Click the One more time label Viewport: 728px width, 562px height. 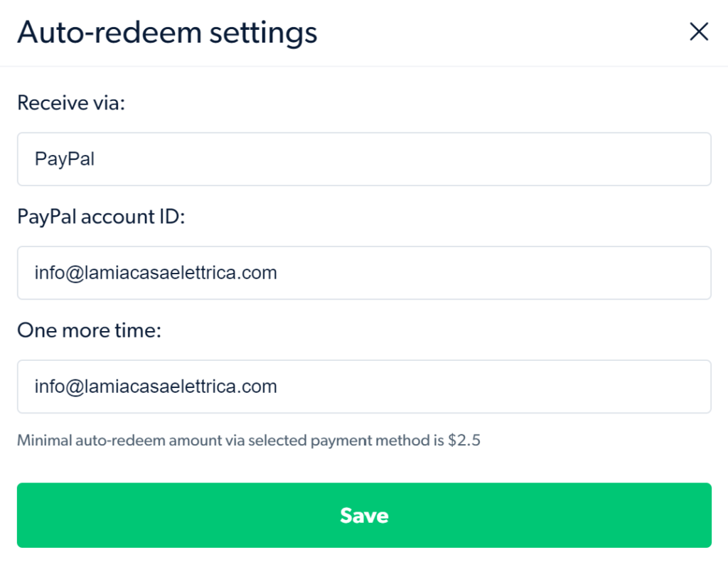90,330
